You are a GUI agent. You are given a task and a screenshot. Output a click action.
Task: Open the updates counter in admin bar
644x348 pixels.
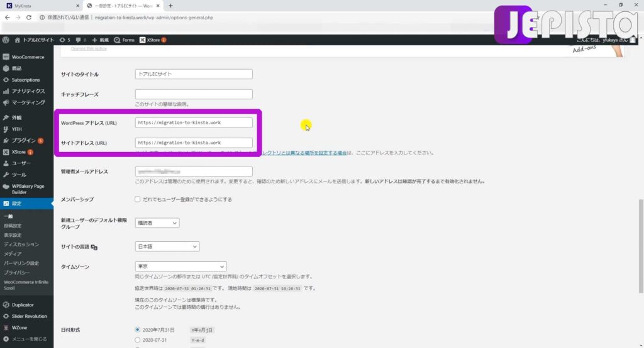point(65,40)
